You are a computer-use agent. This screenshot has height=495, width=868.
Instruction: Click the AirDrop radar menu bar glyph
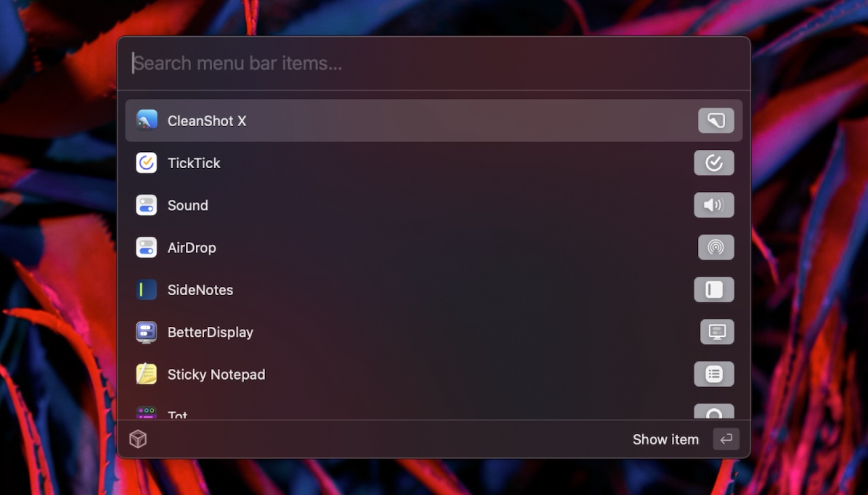pyautogui.click(x=716, y=248)
